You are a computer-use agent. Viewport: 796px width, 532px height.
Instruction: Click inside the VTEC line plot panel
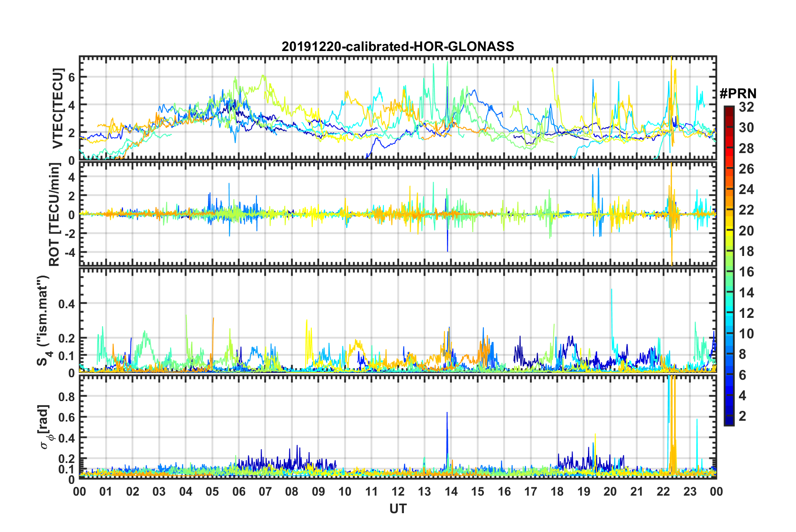(x=398, y=108)
